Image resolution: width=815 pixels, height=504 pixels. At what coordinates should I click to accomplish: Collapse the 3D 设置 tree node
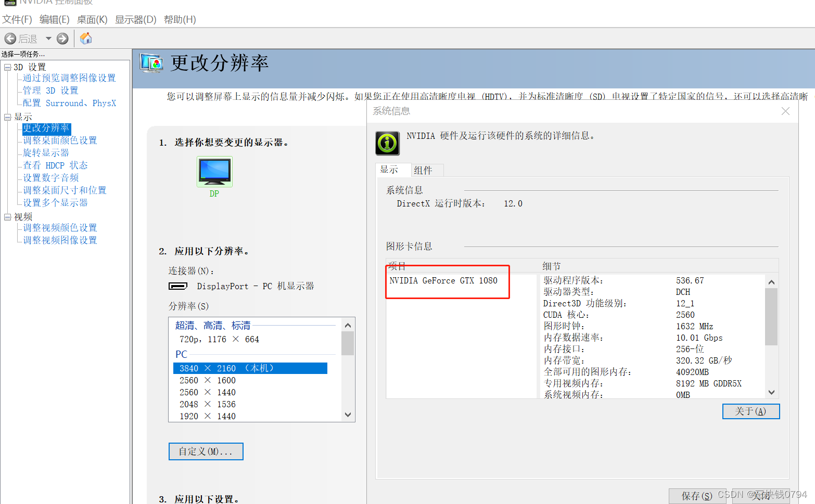[x=7, y=67]
